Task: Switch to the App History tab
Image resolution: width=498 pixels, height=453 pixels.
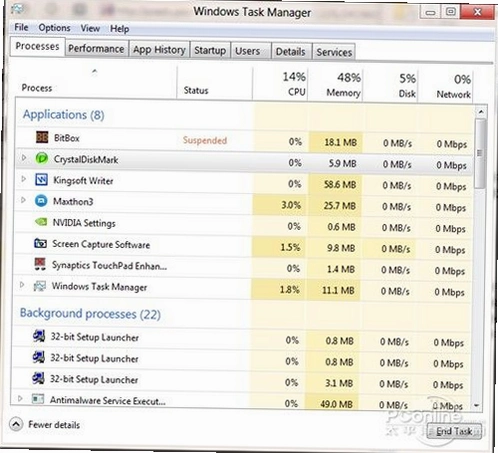Action: [159, 50]
